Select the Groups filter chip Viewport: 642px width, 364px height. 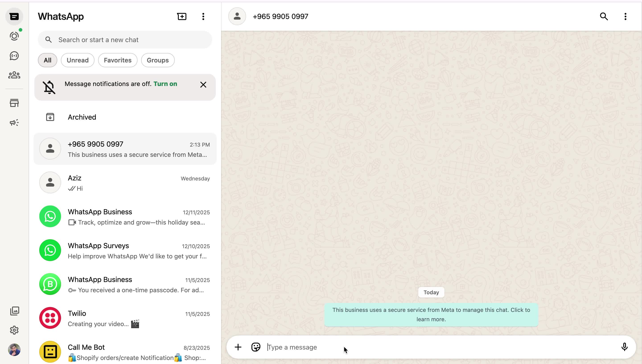coord(158,60)
